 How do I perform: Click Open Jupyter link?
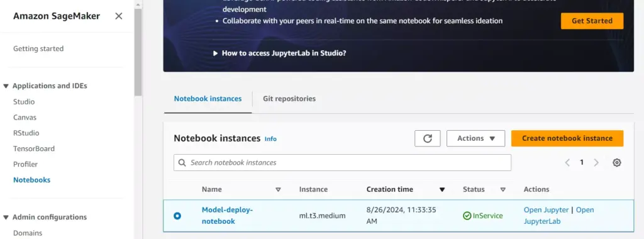coord(546,210)
